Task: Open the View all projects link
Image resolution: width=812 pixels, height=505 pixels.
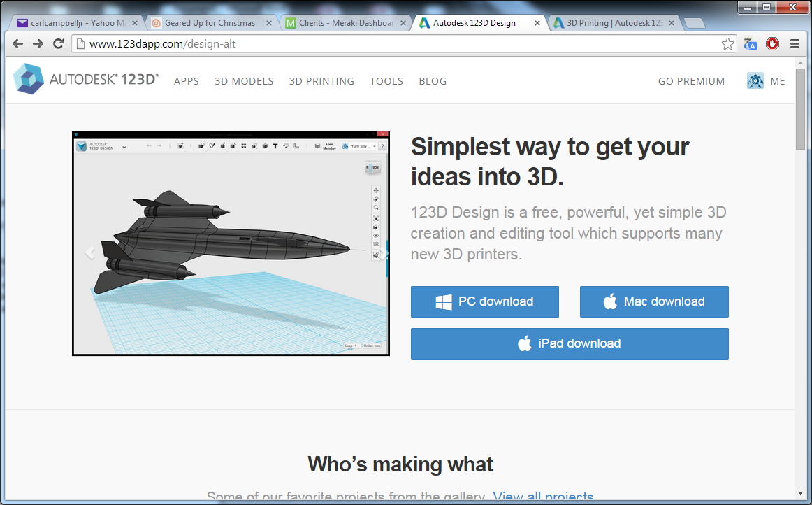Action: point(543,496)
